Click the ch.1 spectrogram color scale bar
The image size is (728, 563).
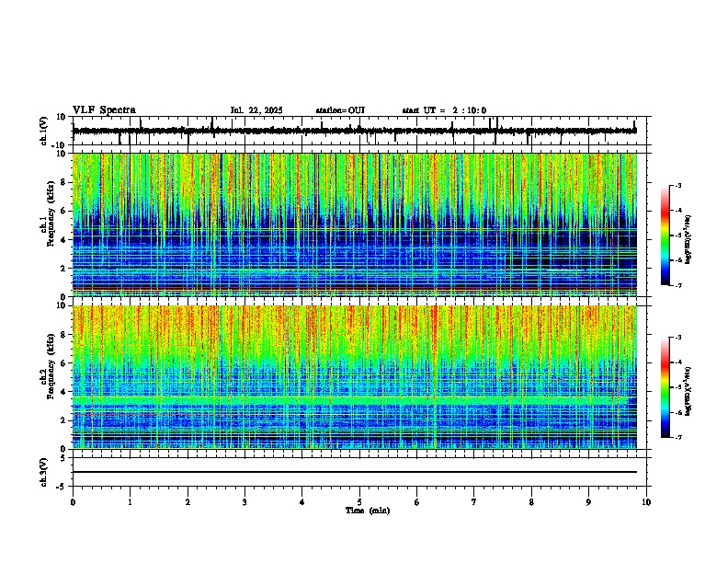[x=665, y=236]
